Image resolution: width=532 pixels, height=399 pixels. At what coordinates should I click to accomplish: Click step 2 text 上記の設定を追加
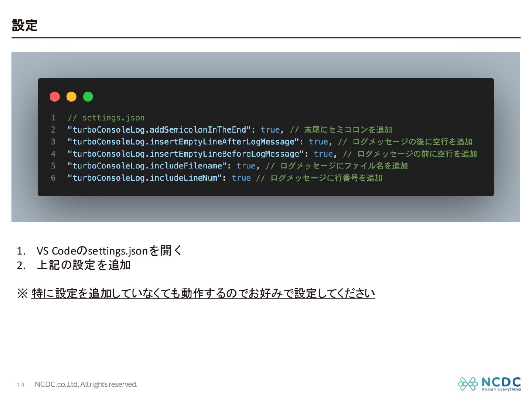(84, 265)
